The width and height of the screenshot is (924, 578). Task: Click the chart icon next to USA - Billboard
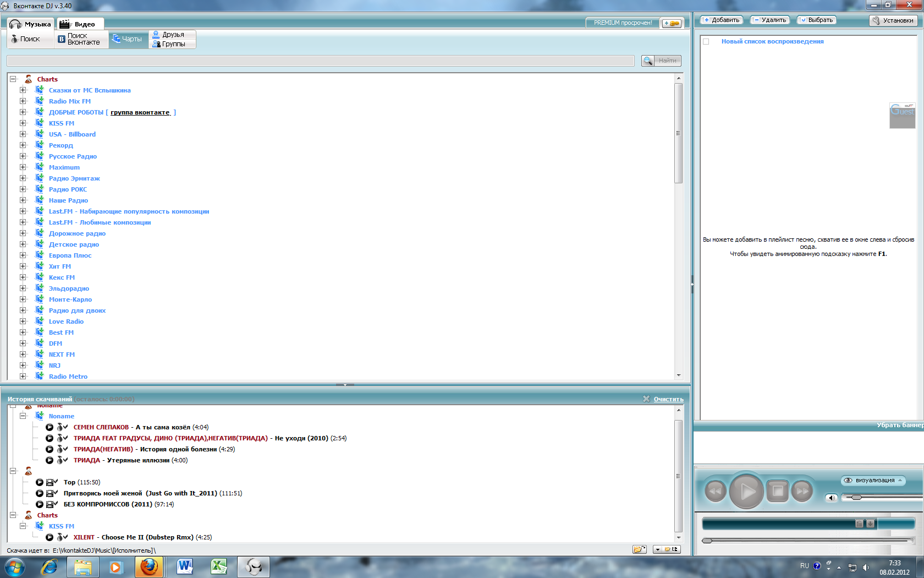[40, 134]
